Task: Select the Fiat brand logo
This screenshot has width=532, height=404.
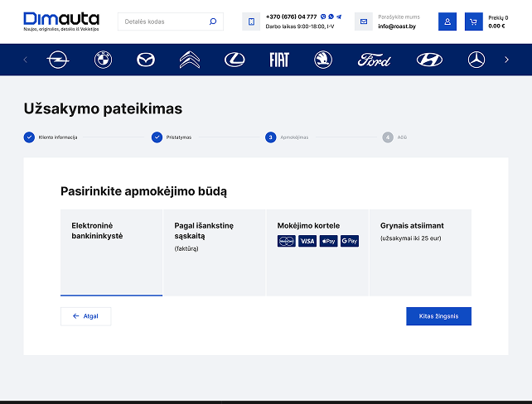Action: click(279, 60)
